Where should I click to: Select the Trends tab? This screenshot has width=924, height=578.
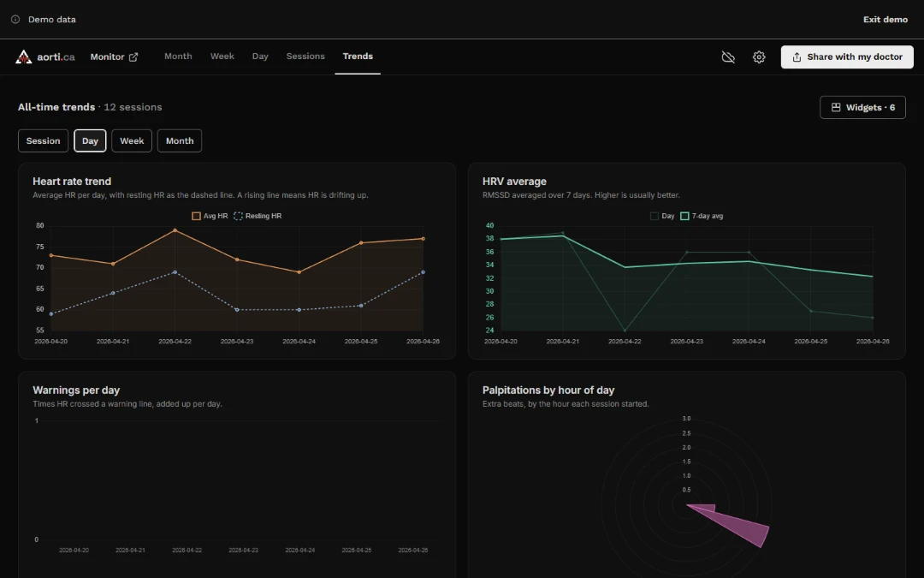(x=358, y=56)
